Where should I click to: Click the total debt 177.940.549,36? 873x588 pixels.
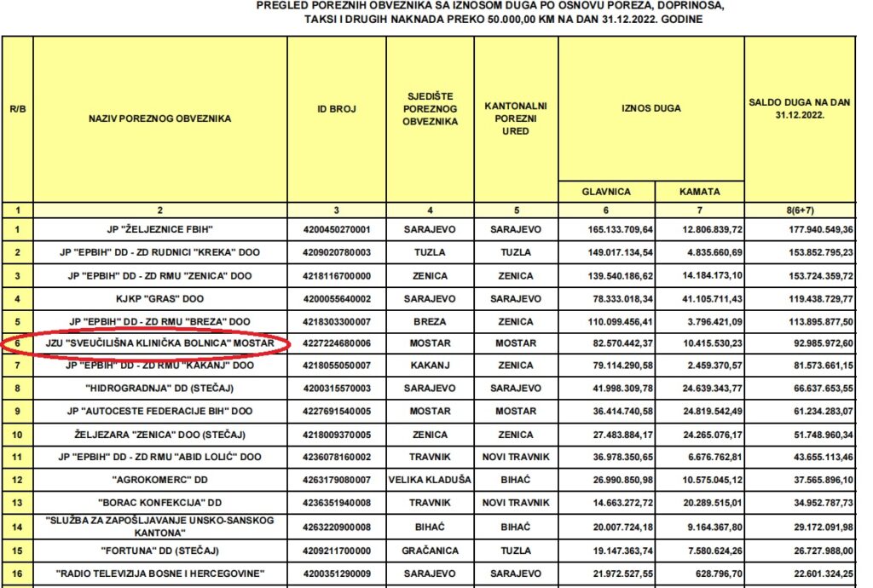(x=821, y=229)
